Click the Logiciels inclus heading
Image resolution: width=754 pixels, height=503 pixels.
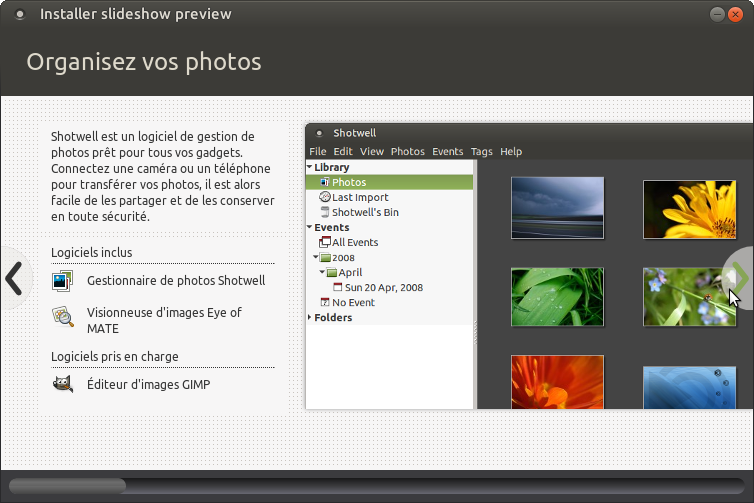pyautogui.click(x=91, y=252)
